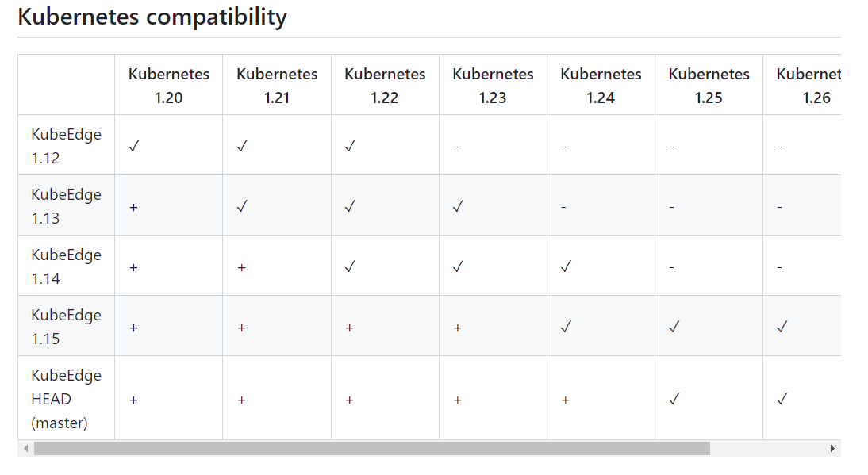Click the Kubernetes compatibility heading
This screenshot has width=868, height=475.
(152, 17)
